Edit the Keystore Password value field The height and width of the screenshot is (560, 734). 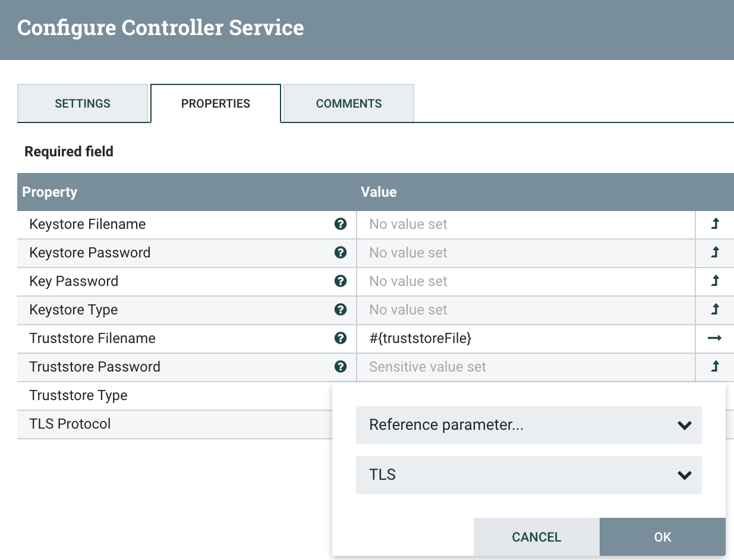[525, 253]
